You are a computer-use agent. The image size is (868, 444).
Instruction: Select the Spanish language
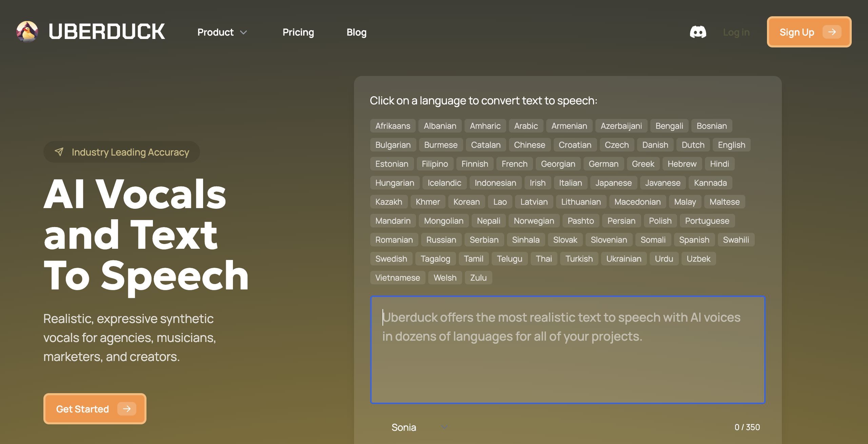(x=694, y=240)
